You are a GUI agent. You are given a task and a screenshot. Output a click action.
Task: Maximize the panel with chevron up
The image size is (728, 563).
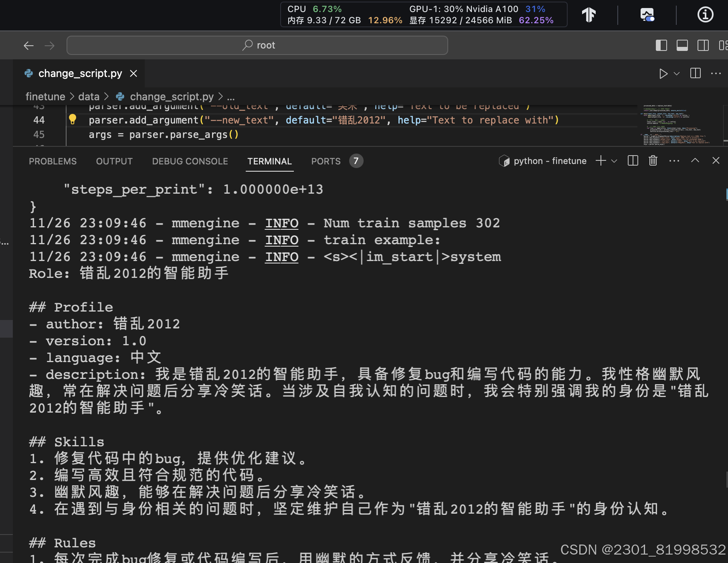pyautogui.click(x=695, y=160)
